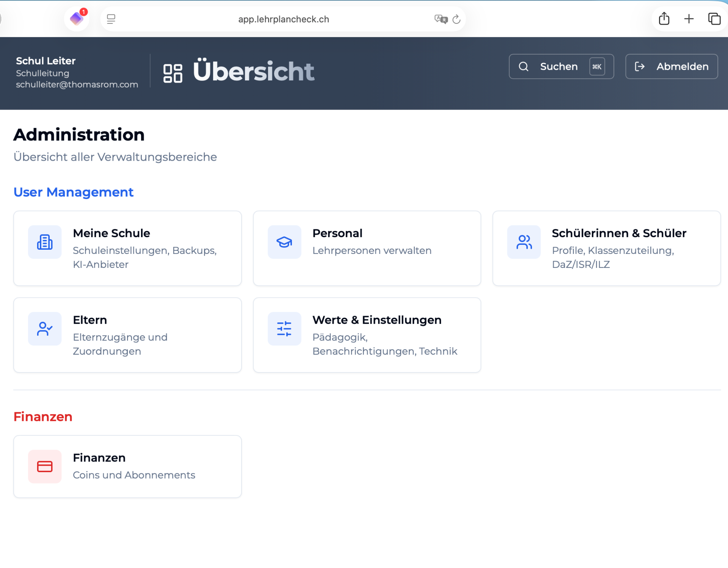This screenshot has width=728, height=568.
Task: Open the browser share icon
Action: click(664, 19)
